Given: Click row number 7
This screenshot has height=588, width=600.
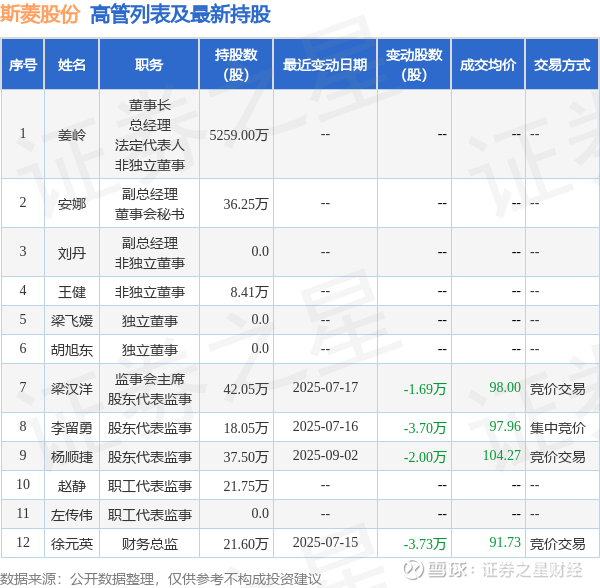Looking at the screenshot, I should pyautogui.click(x=23, y=387).
